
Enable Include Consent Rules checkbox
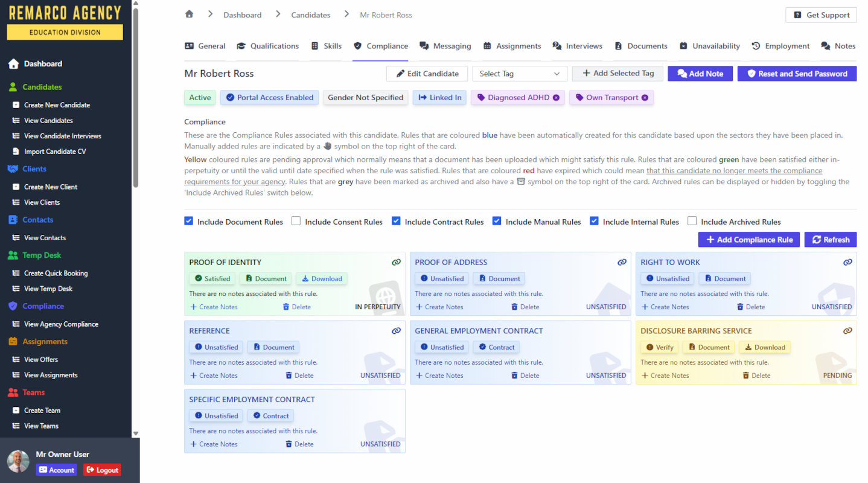296,222
